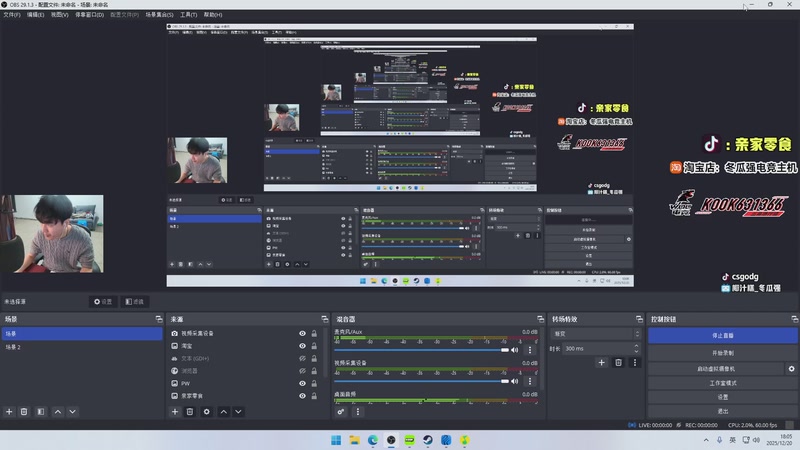Click the 开始录制 start recording button
Screen dimensions: 800x450
tap(722, 353)
